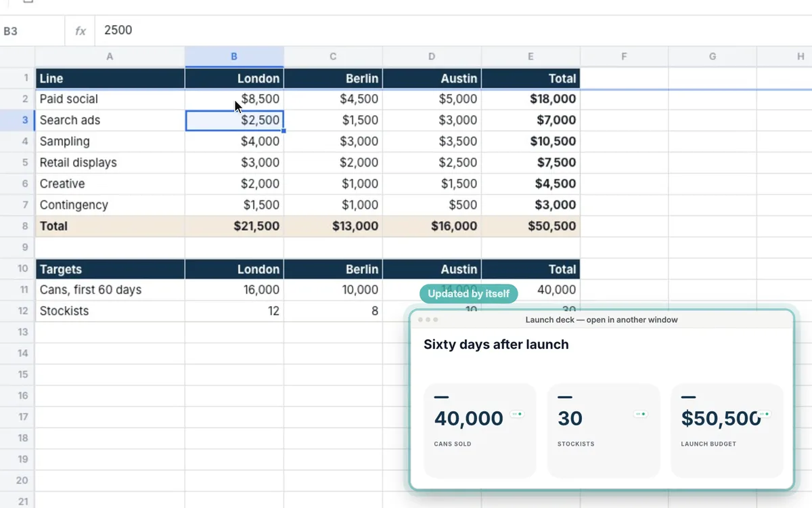
Task: Click the "Line" header cell
Action: [x=110, y=79]
